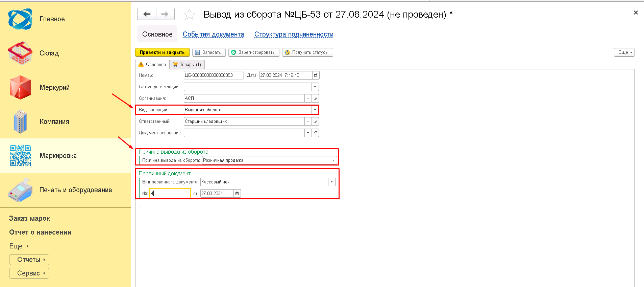Switch to the Товары (1) tab
This screenshot has width=644, height=287.
point(187,65)
